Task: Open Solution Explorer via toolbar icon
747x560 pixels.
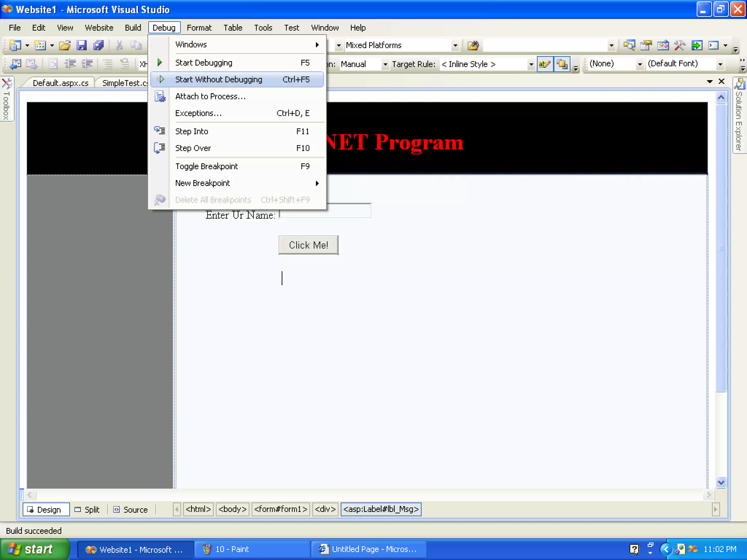Action: 629,45
